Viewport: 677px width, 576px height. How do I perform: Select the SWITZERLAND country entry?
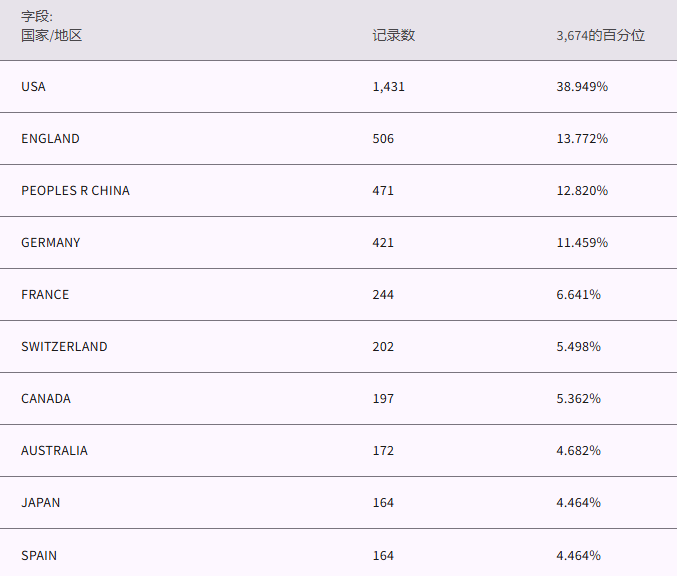[64, 347]
